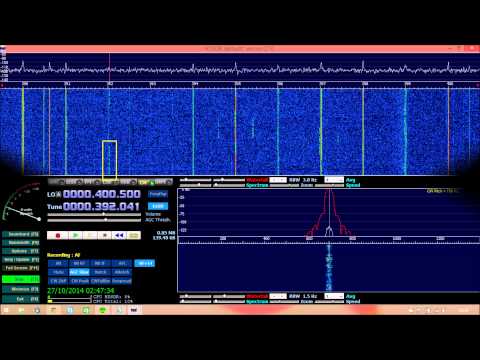
Task: Open Help / Update [F1]
Action: 21,259
